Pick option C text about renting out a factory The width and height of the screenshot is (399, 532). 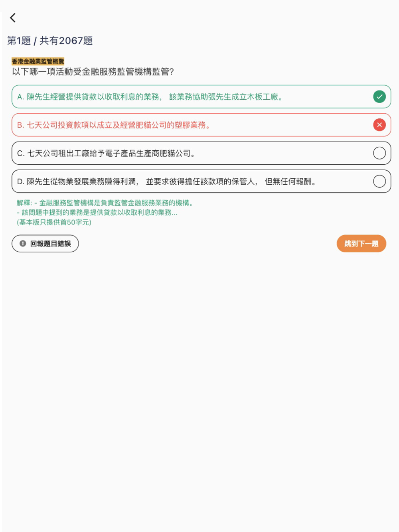[x=107, y=154]
